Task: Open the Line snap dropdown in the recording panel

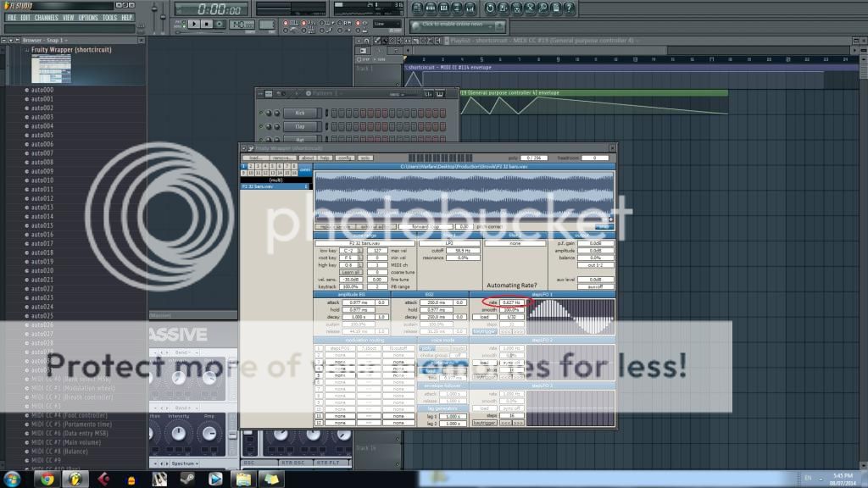Action: pyautogui.click(x=387, y=25)
